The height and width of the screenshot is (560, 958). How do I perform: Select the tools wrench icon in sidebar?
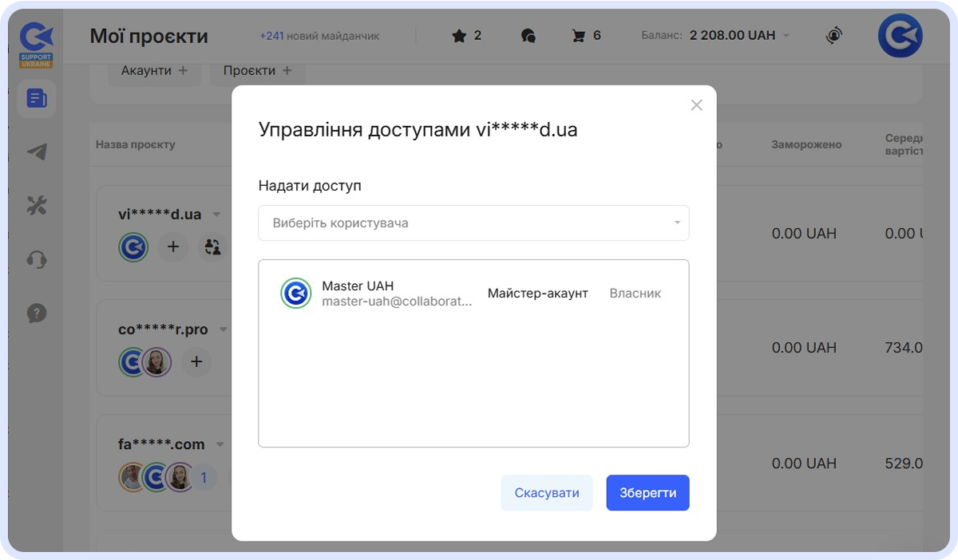36,205
